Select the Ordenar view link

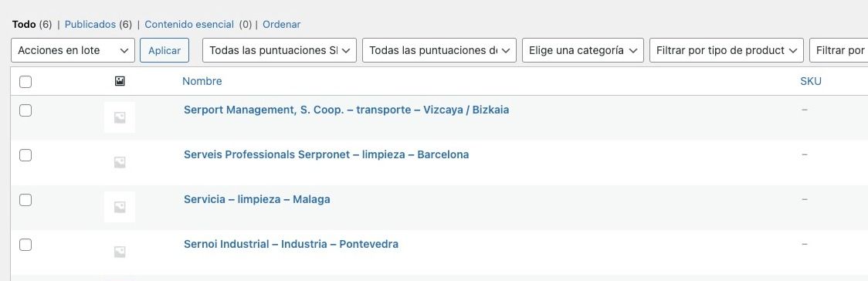(282, 25)
